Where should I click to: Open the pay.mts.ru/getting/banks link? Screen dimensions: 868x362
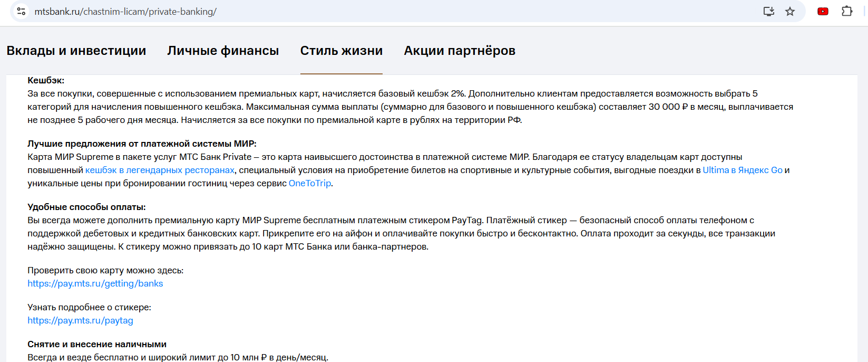95,283
